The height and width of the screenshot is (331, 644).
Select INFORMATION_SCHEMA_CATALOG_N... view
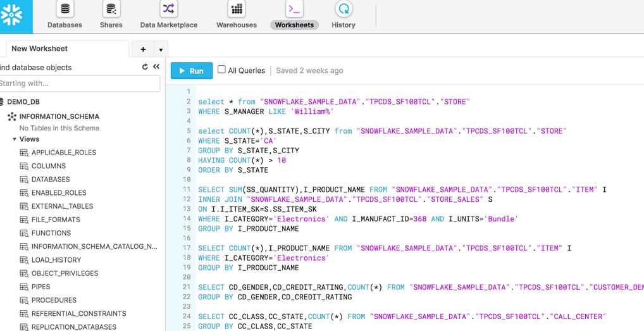click(x=94, y=246)
